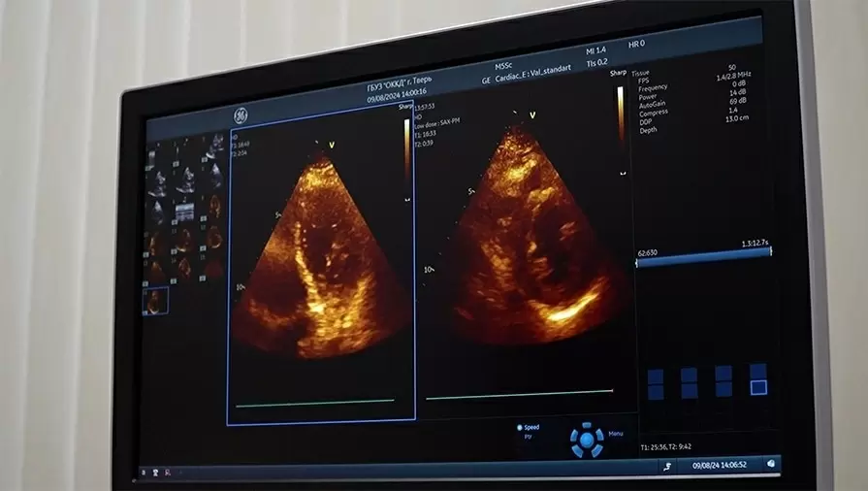Select the top-right thumbnail in the clipboard
Screen dimensions: 868x491
click(x=212, y=147)
